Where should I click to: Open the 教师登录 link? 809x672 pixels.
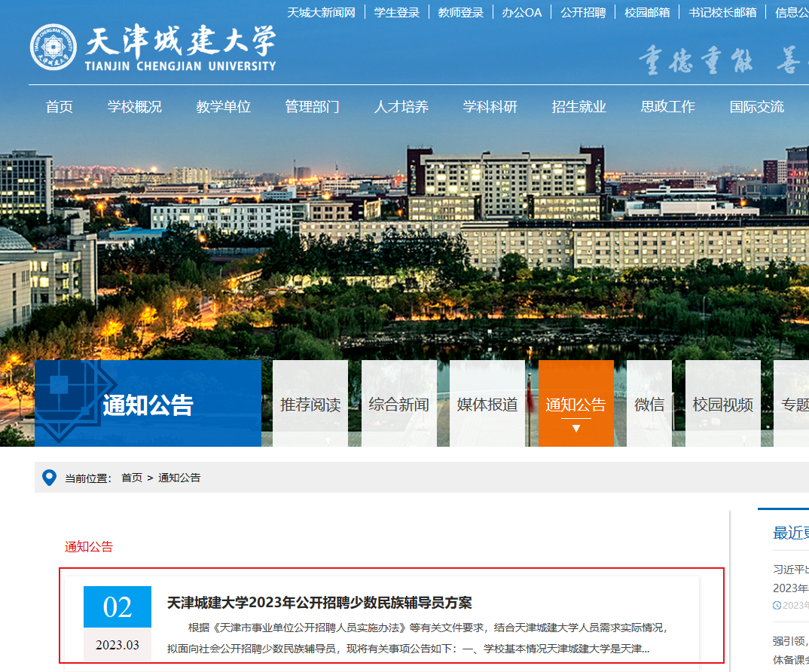pos(461,12)
